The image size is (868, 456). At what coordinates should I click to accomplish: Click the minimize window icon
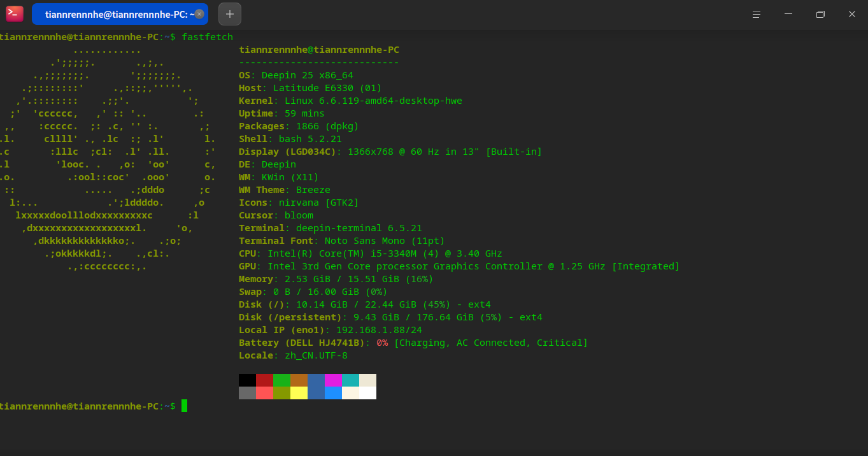coord(788,13)
